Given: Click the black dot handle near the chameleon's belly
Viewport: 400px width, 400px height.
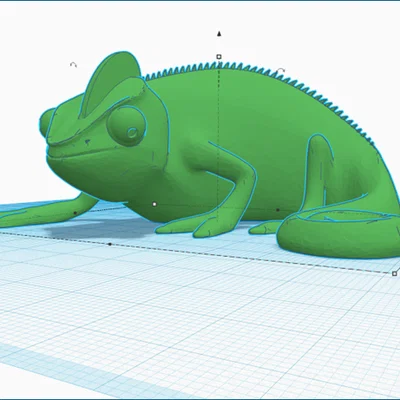Looking at the screenshot, I should point(278,210).
